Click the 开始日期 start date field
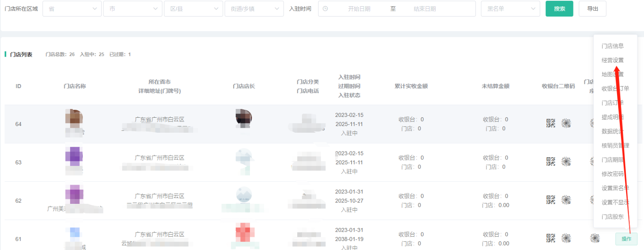 point(359,9)
